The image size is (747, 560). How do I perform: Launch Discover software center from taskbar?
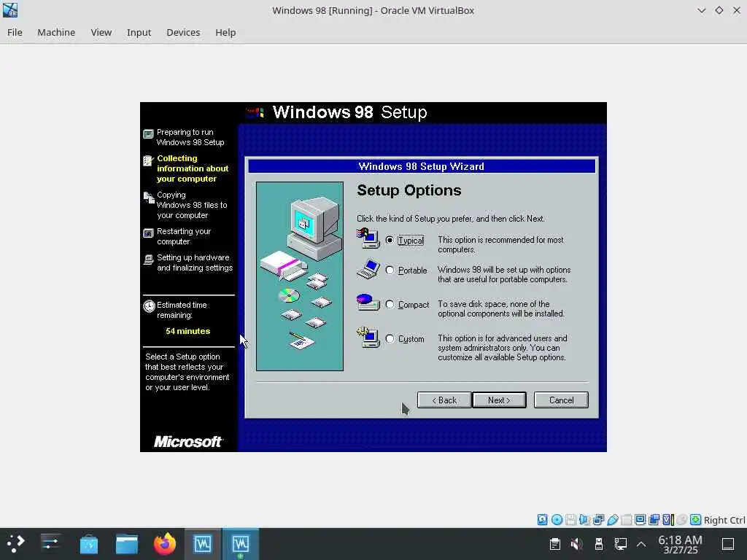[88, 544]
